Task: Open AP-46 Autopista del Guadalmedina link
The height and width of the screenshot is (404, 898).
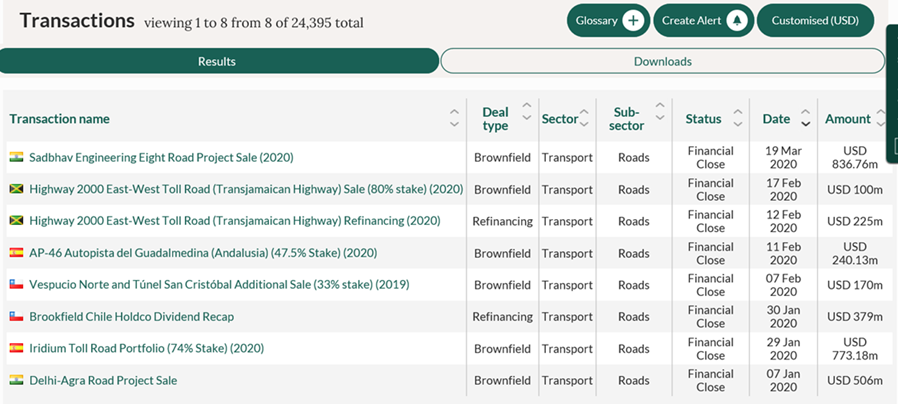Action: [203, 253]
